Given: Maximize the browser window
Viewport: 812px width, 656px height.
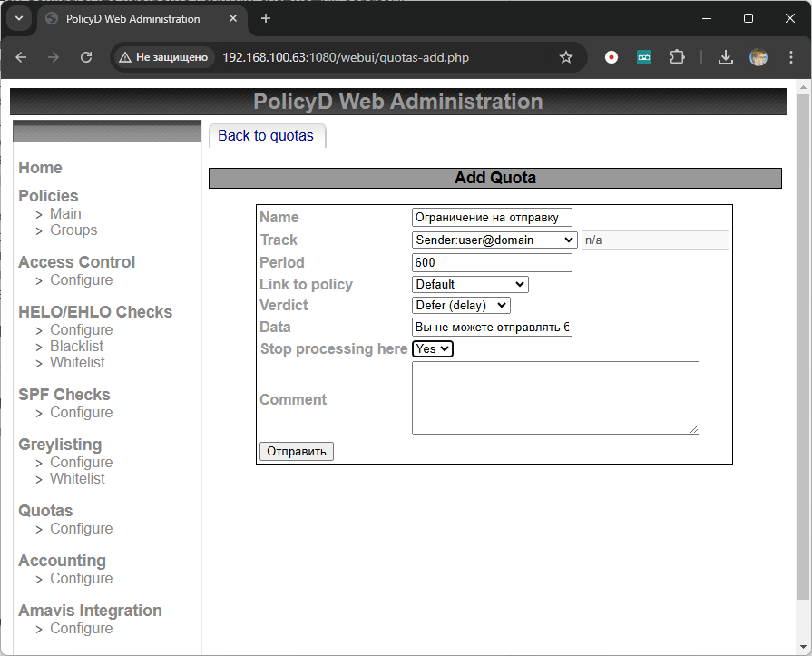Looking at the screenshot, I should click(748, 19).
